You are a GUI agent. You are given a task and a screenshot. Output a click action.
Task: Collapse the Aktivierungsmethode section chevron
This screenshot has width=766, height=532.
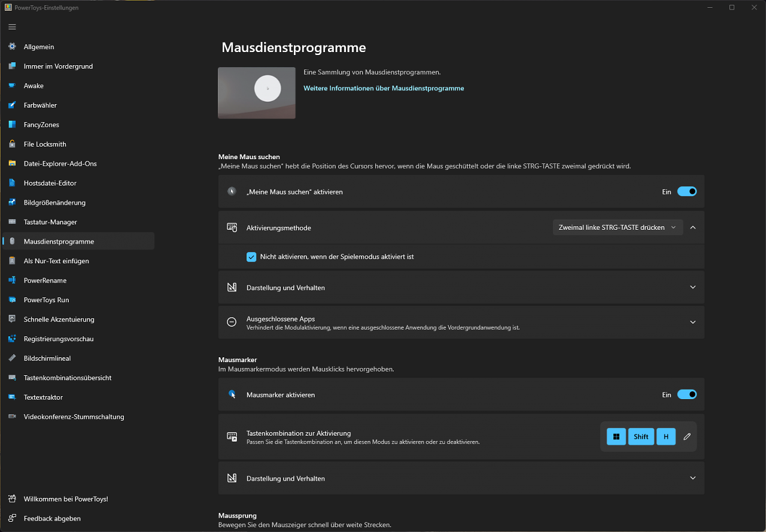pos(693,227)
